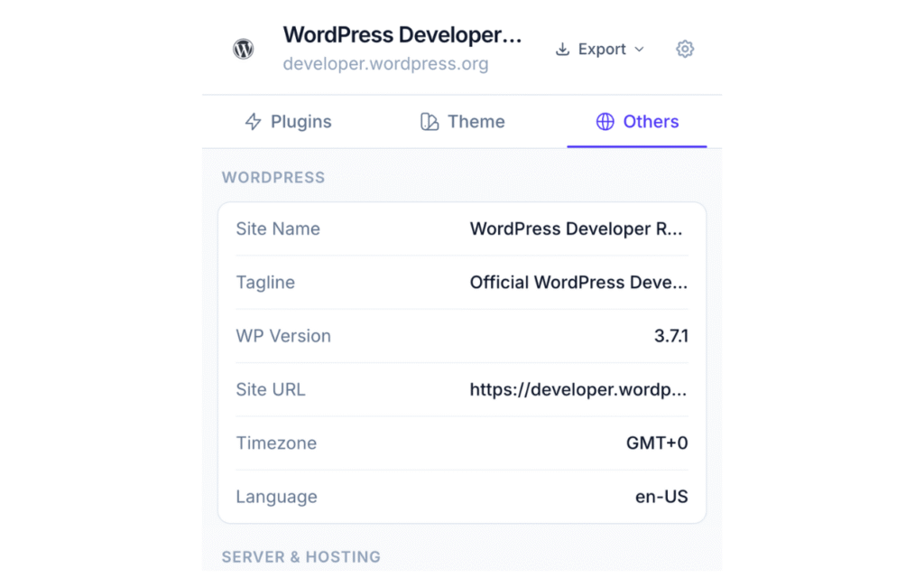Viewport: 924px width, 578px height.
Task: Expand the truncated Site Name value
Action: click(577, 228)
